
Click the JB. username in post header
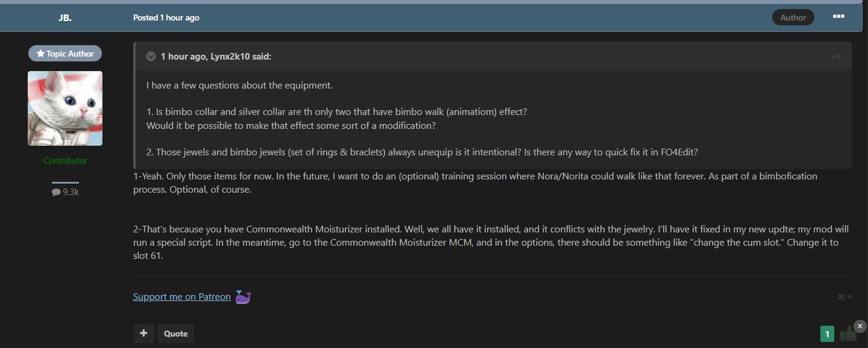click(65, 17)
